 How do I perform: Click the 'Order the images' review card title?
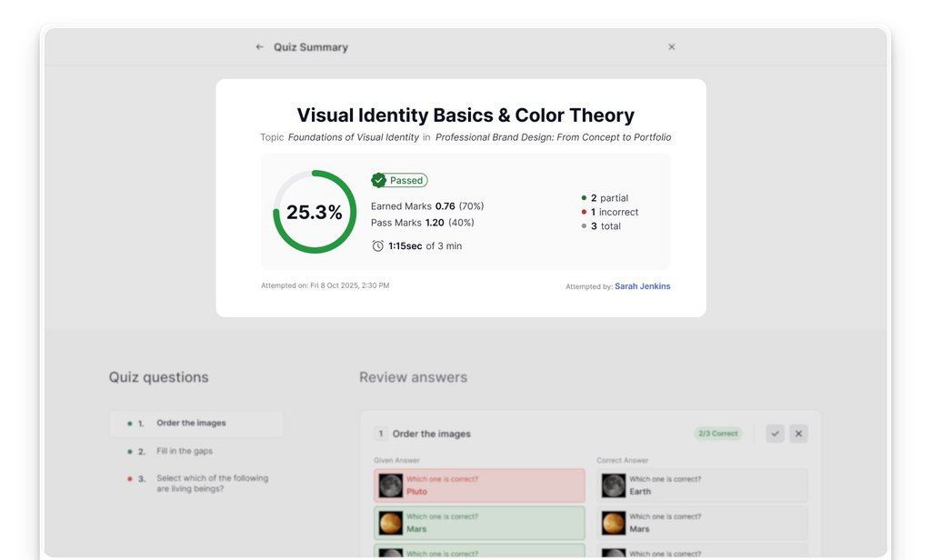pos(432,435)
